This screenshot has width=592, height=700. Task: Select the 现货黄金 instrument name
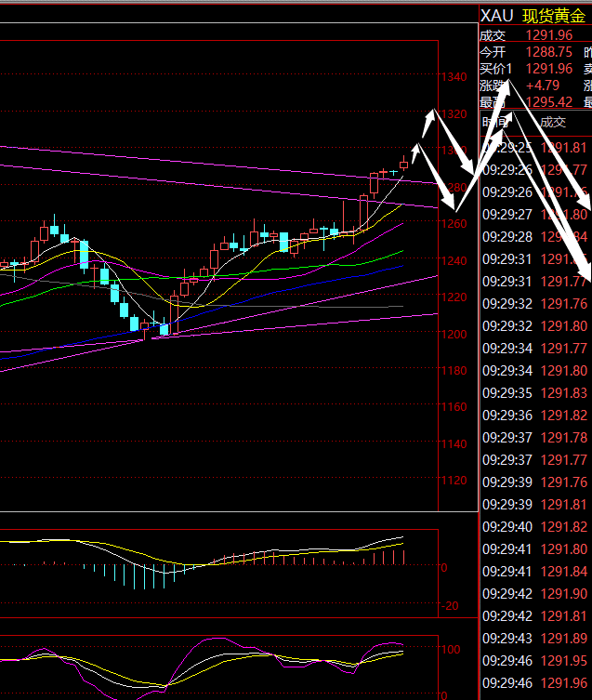[x=554, y=16]
